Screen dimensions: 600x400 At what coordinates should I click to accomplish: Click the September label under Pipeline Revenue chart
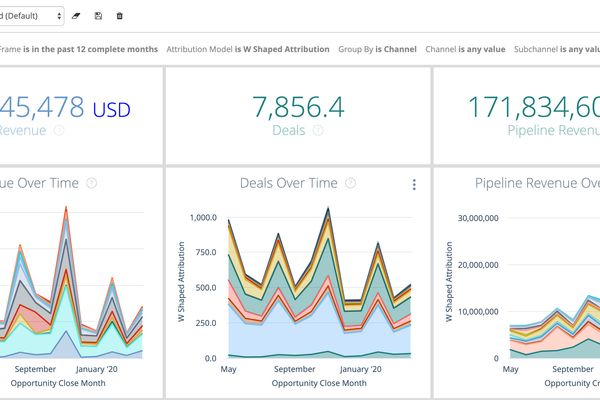point(573,369)
